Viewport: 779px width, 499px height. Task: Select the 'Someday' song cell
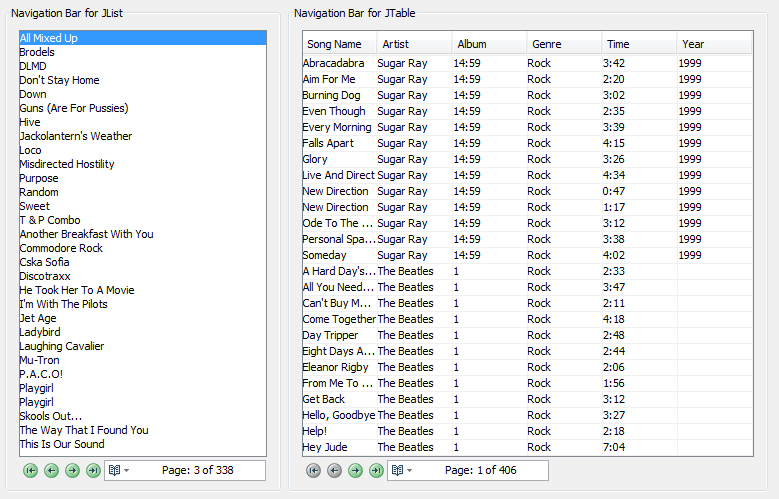pos(339,255)
